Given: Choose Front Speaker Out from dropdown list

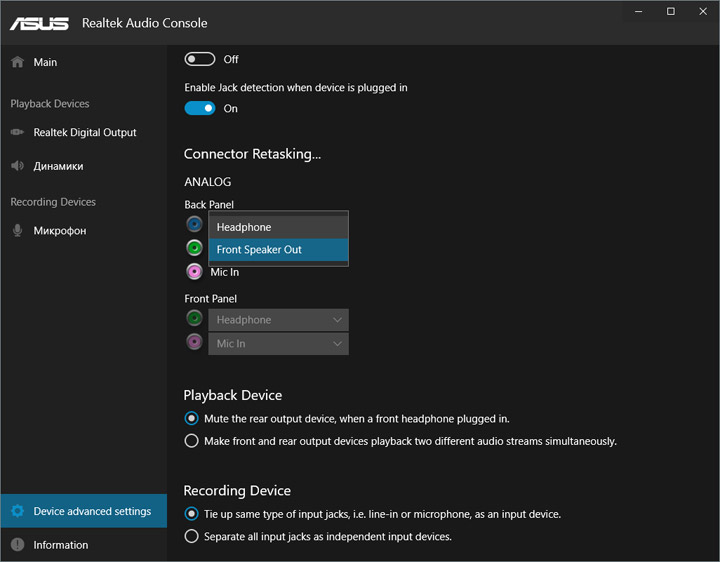Looking at the screenshot, I should pyautogui.click(x=278, y=250).
